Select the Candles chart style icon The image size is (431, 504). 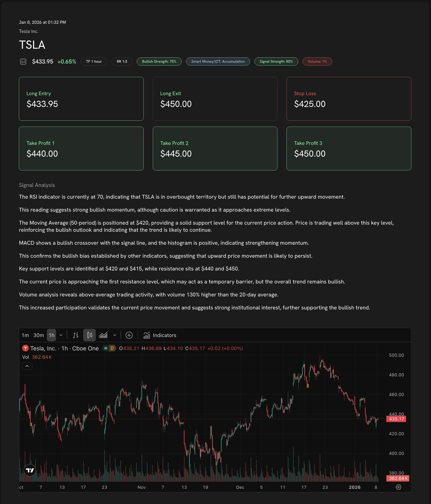click(x=89, y=335)
